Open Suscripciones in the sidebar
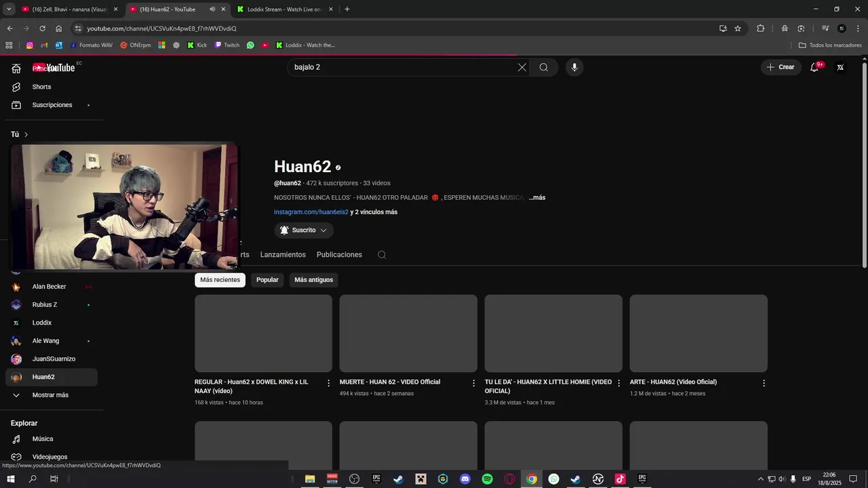Screen dimensions: 868x488 pos(52,105)
